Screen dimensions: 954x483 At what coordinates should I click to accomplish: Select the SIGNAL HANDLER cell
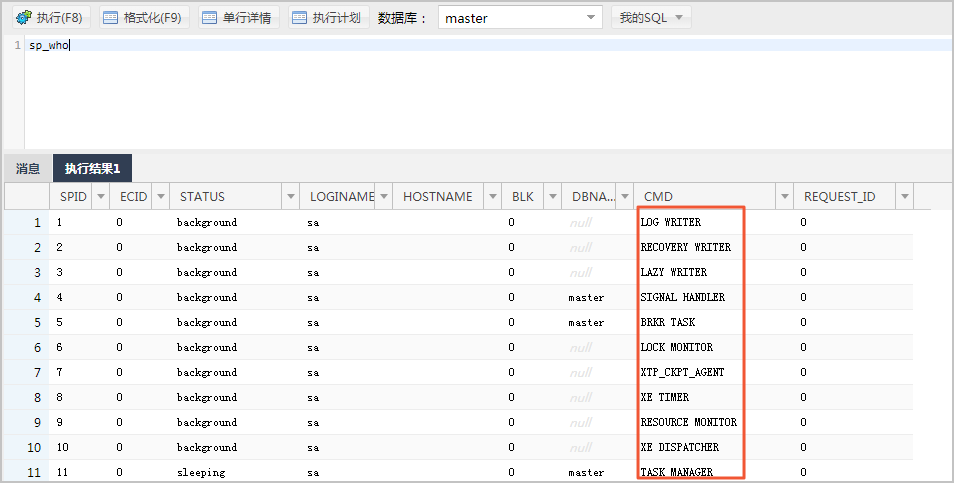click(x=683, y=297)
